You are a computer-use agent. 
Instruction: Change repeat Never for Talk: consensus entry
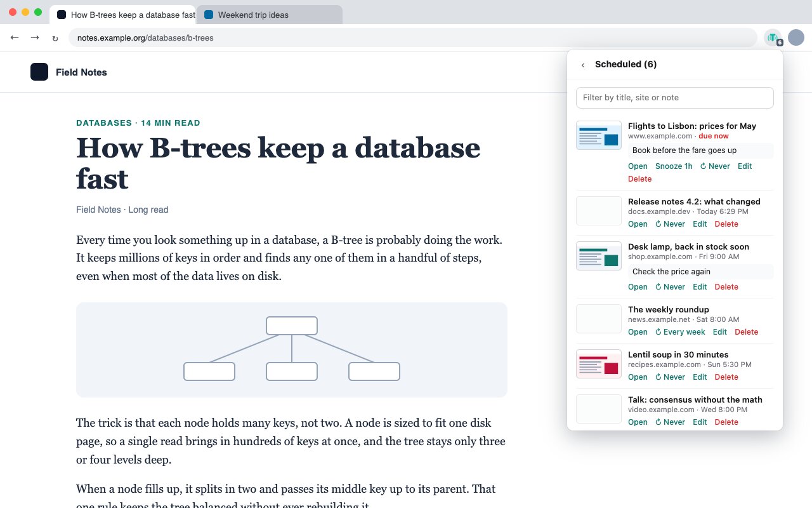[x=670, y=422]
